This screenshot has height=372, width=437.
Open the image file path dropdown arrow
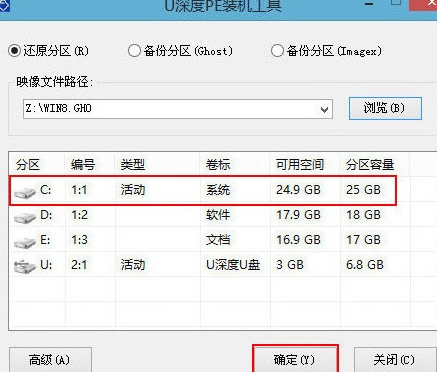pos(324,109)
